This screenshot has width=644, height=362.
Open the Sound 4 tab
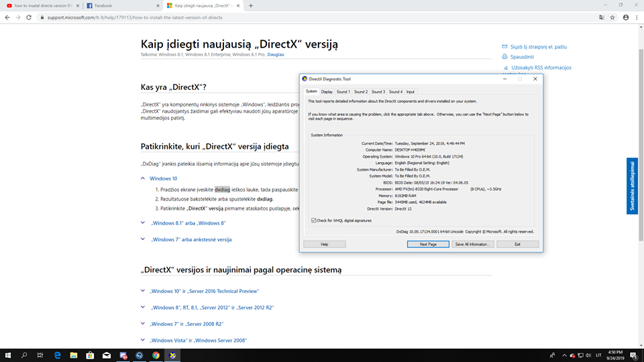[396, 92]
